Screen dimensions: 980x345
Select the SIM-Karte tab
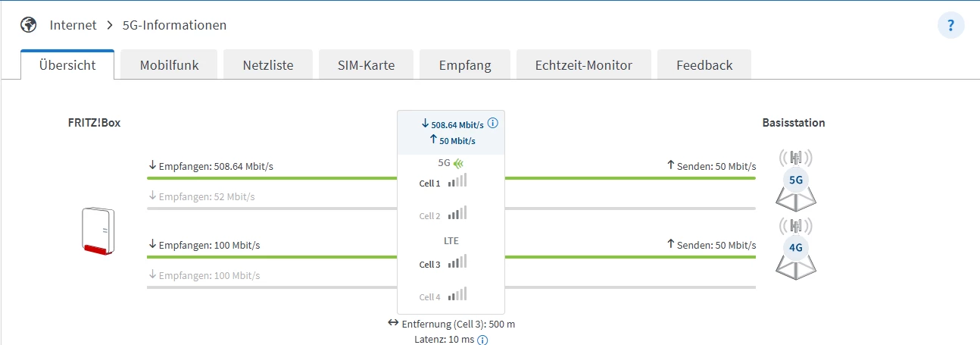(x=366, y=65)
